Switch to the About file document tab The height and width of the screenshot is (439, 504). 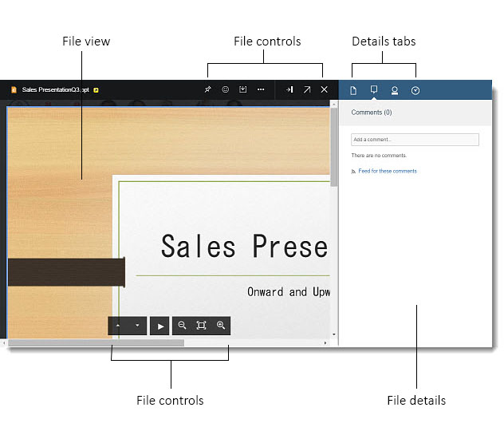pos(353,90)
